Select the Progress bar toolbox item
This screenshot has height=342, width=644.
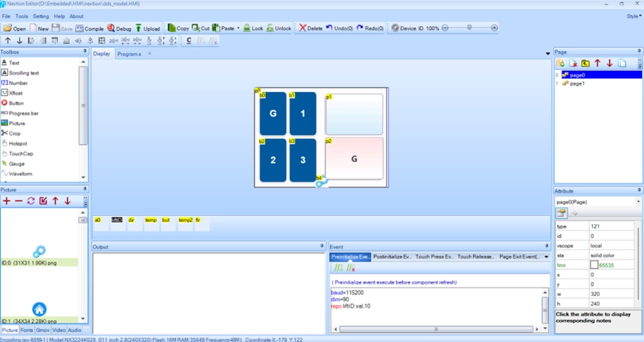[x=20, y=113]
